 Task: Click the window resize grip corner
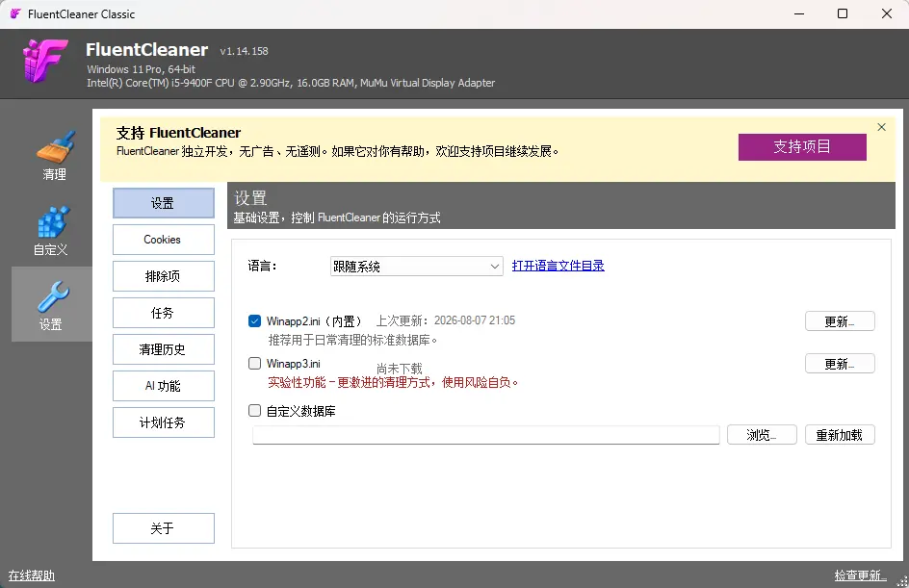[902, 581]
